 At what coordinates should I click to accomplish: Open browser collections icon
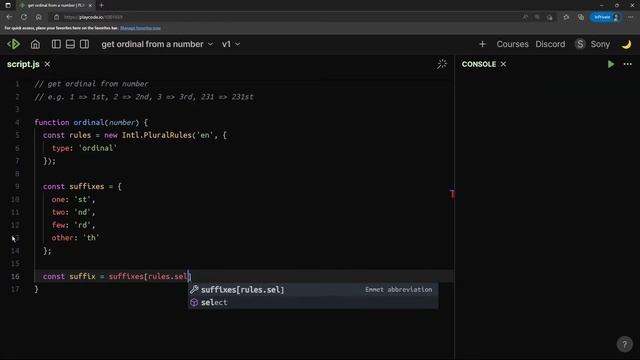click(581, 17)
